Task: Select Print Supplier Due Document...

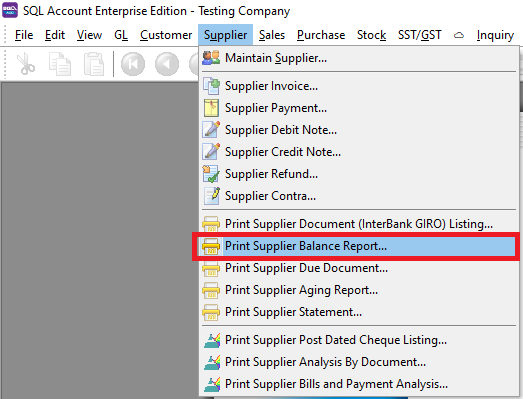Action: pyautogui.click(x=359, y=268)
